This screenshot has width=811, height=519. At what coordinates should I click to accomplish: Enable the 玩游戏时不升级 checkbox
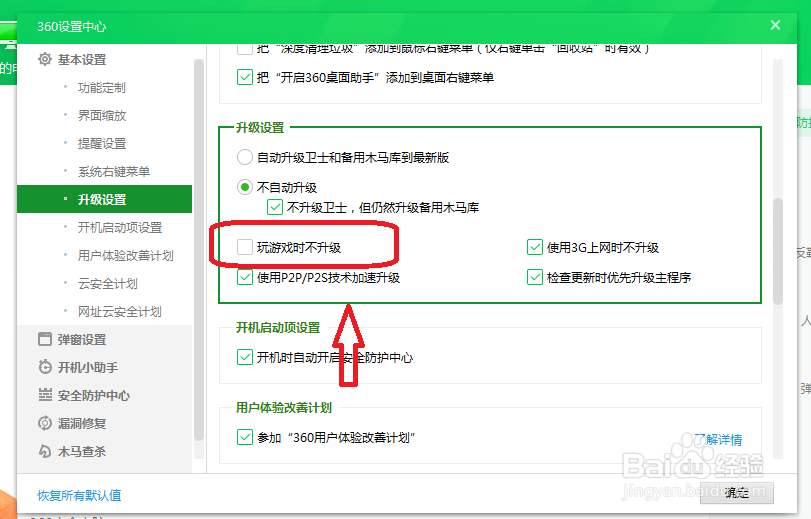coord(245,247)
